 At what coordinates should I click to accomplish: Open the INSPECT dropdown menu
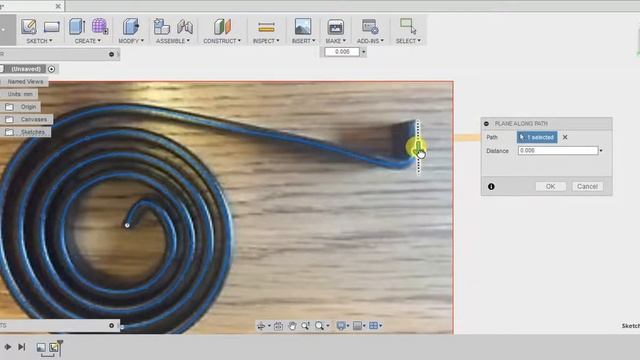pos(266,41)
